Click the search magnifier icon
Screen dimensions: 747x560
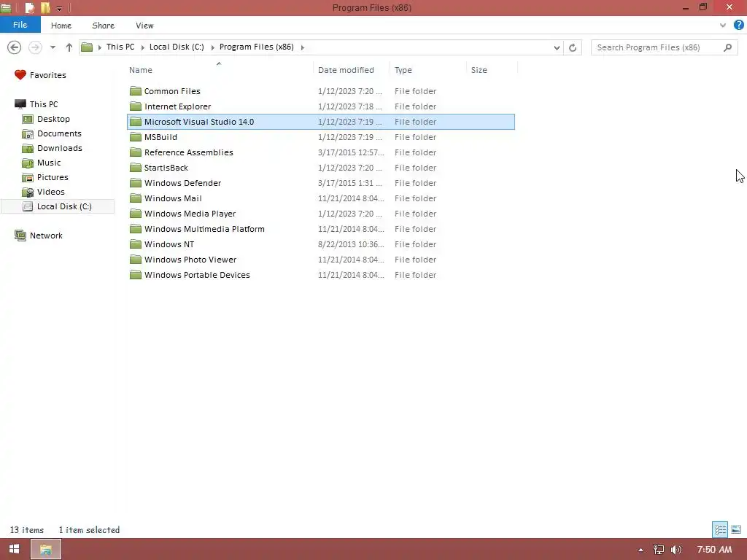tap(727, 47)
